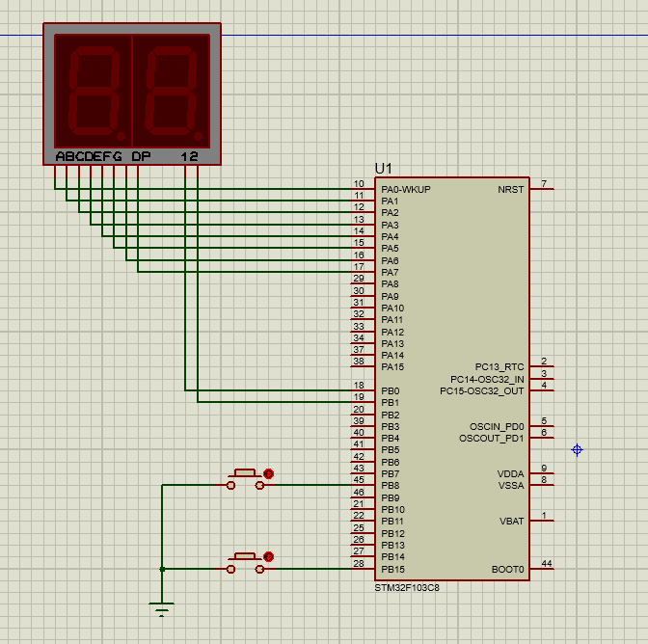Viewport: 648px width, 644px height.
Task: Click the blue origin crosshair marker
Action: (577, 450)
